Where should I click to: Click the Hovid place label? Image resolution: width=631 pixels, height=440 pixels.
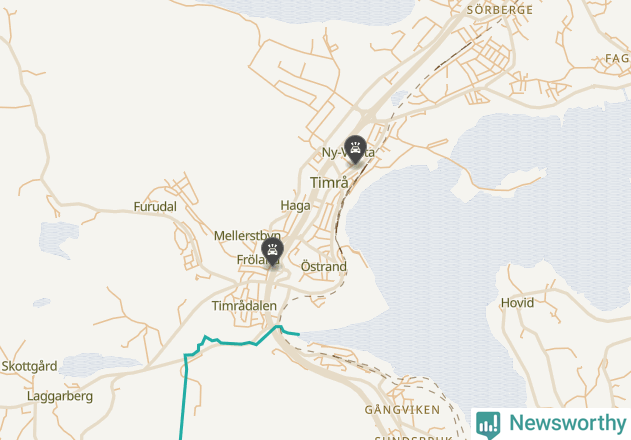pos(517,302)
